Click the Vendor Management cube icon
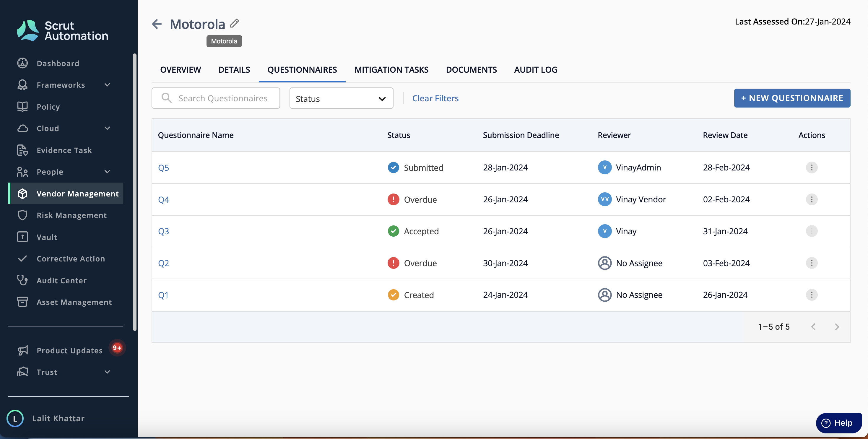868x439 pixels. (22, 194)
